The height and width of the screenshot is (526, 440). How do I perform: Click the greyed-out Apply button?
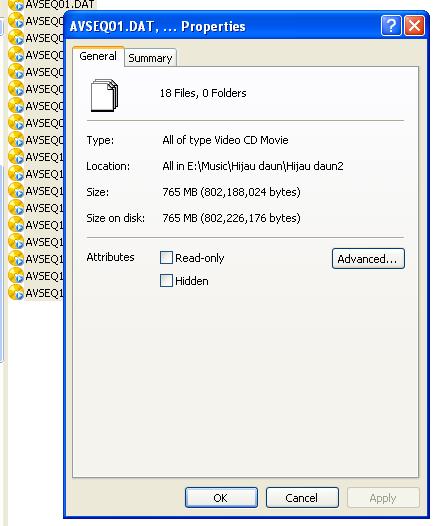coord(383,498)
